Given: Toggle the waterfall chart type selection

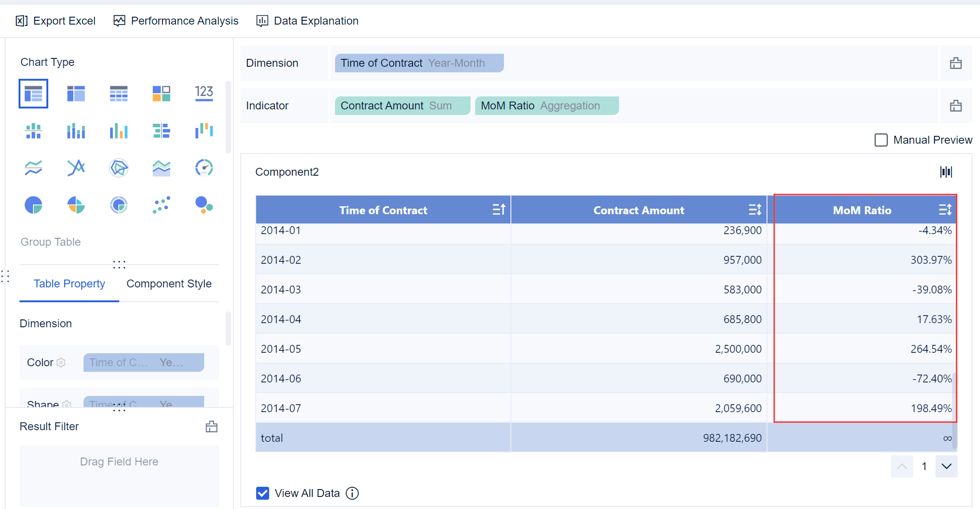Looking at the screenshot, I should pos(204,131).
